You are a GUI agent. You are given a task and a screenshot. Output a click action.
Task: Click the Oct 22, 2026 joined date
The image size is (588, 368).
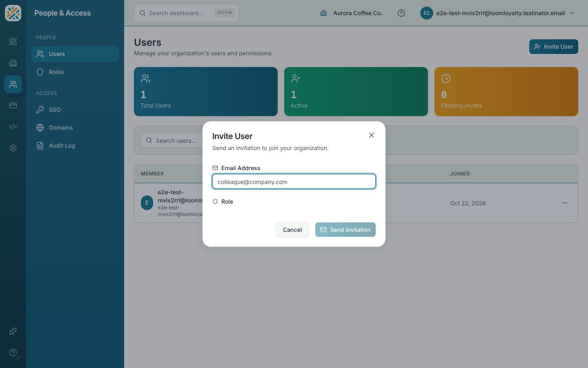468,203
